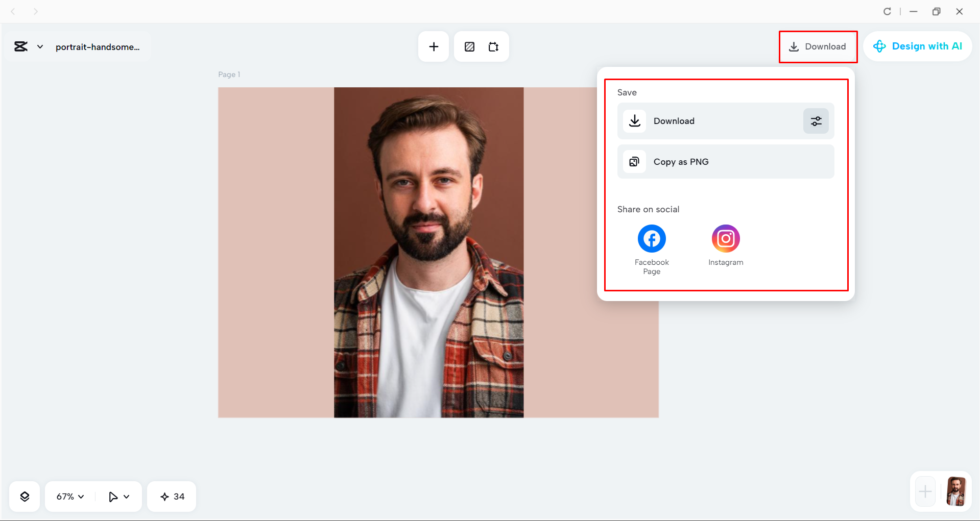Share design to Facebook Page
This screenshot has height=521, width=980.
click(651, 238)
